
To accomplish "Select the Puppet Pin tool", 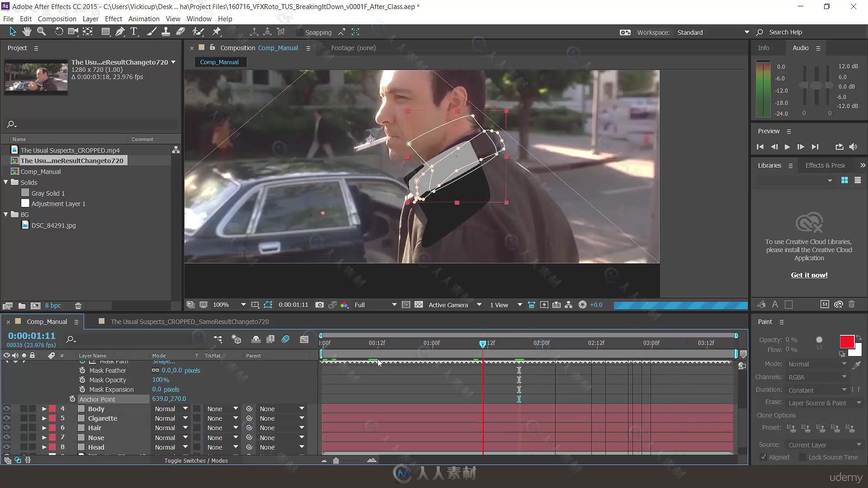I will (217, 32).
